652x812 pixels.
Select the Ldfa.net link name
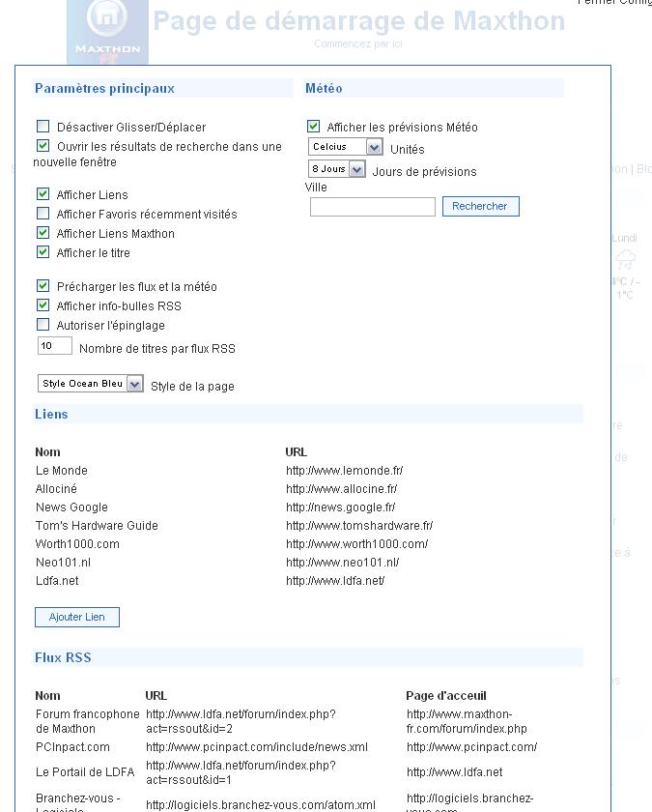pos(57,581)
